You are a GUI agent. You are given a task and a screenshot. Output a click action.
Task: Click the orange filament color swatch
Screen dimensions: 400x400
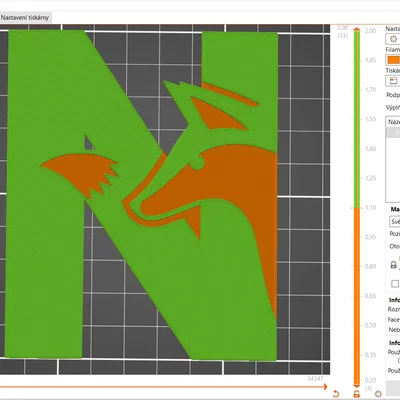(x=393, y=60)
